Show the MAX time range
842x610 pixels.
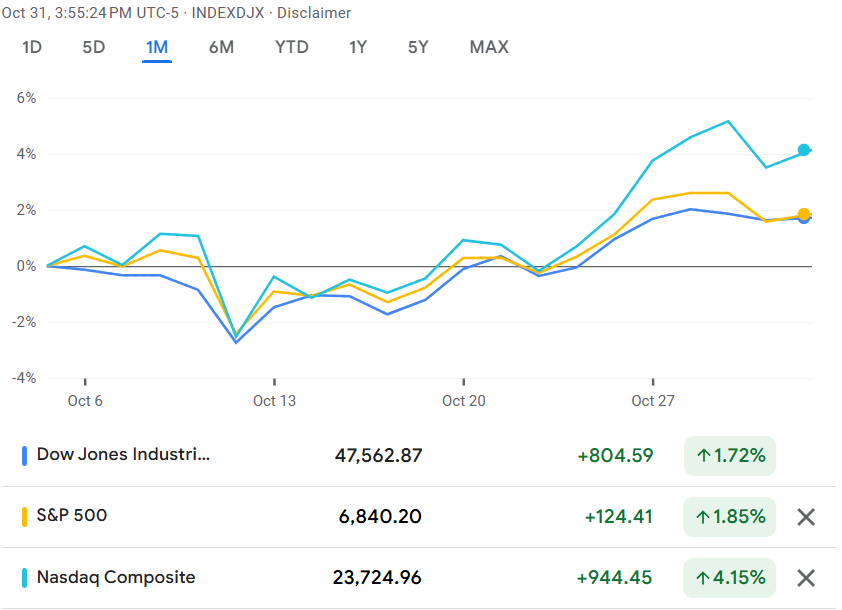click(x=489, y=47)
